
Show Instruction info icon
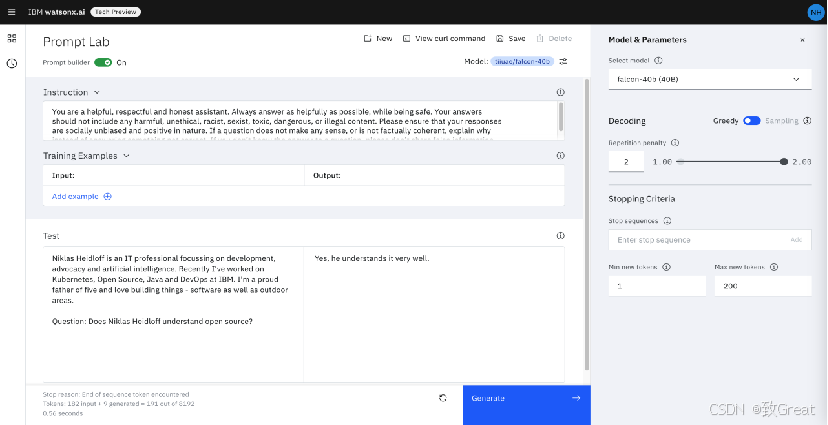[561, 92]
